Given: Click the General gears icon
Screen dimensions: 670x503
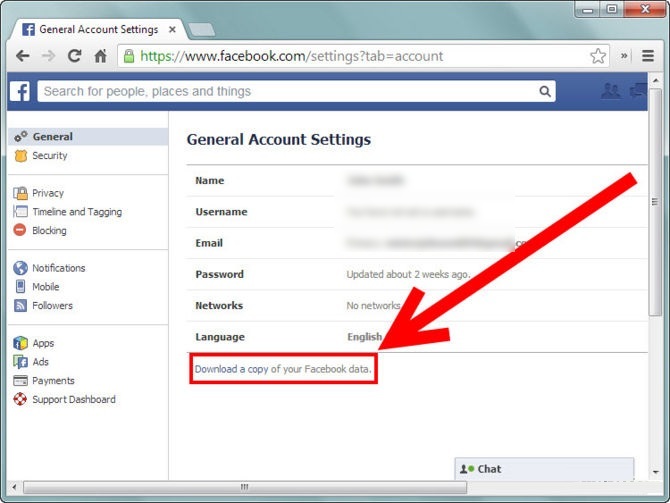Looking at the screenshot, I should (21, 137).
